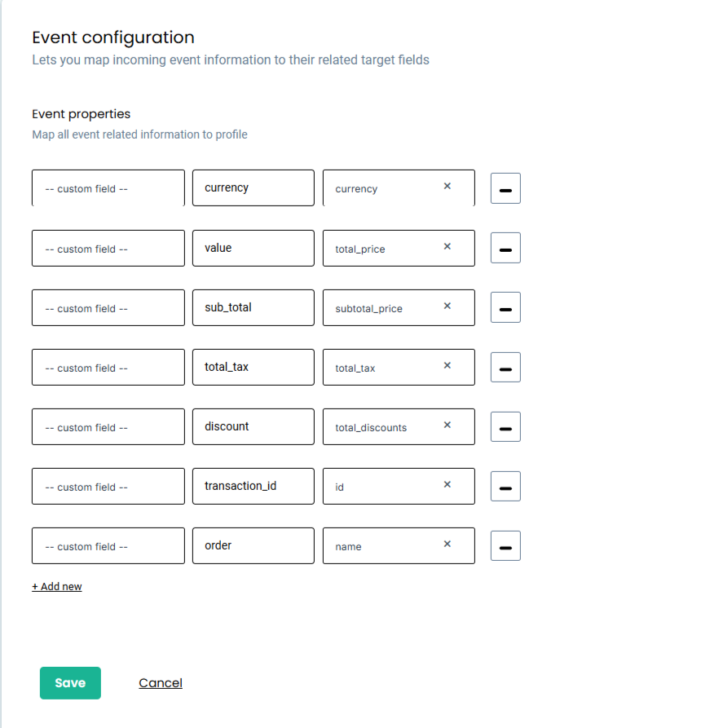Remove the value mapping row
Image resolution: width=701 pixels, height=728 pixels.
(x=505, y=248)
